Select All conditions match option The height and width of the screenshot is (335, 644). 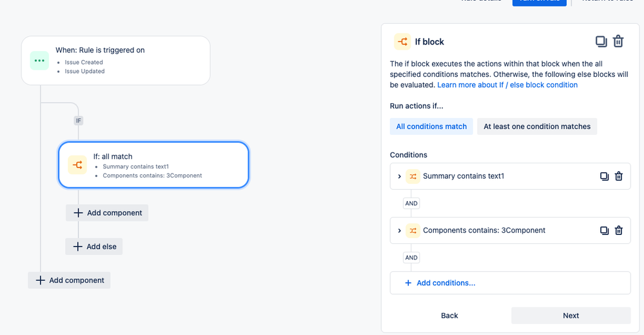click(431, 127)
